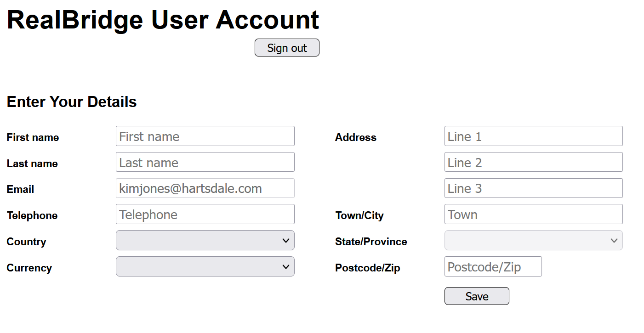Open the Country dropdown
Image resolution: width=644 pixels, height=333 pixels.
pos(205,240)
